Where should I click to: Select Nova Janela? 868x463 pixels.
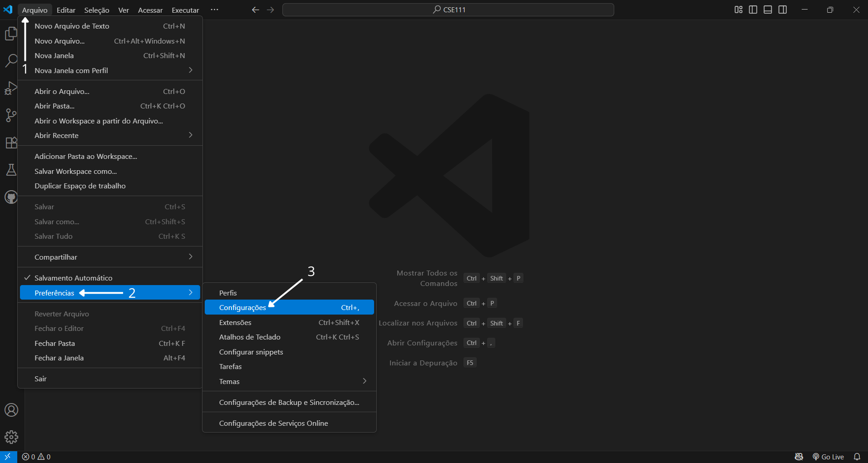[110, 55]
